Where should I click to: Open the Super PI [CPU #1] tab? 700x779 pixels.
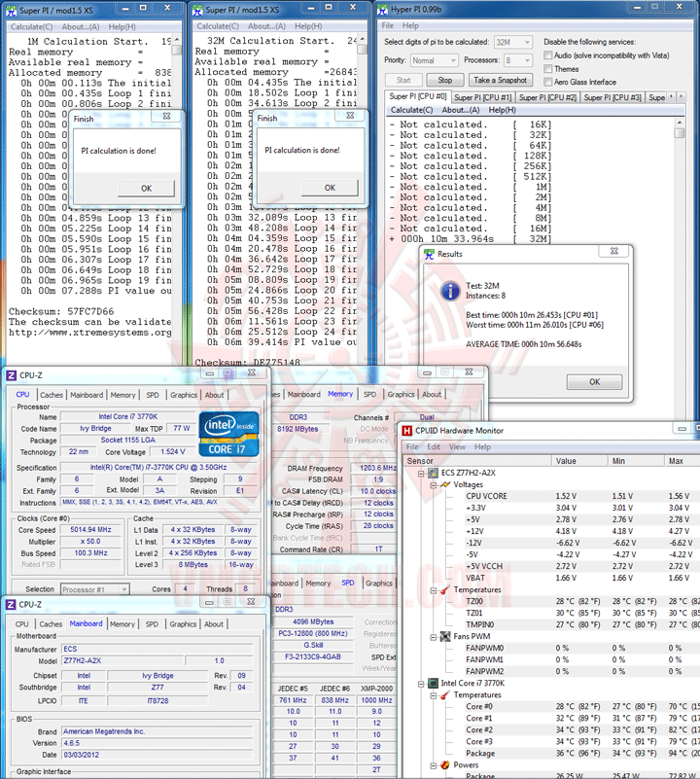pyautogui.click(x=482, y=97)
